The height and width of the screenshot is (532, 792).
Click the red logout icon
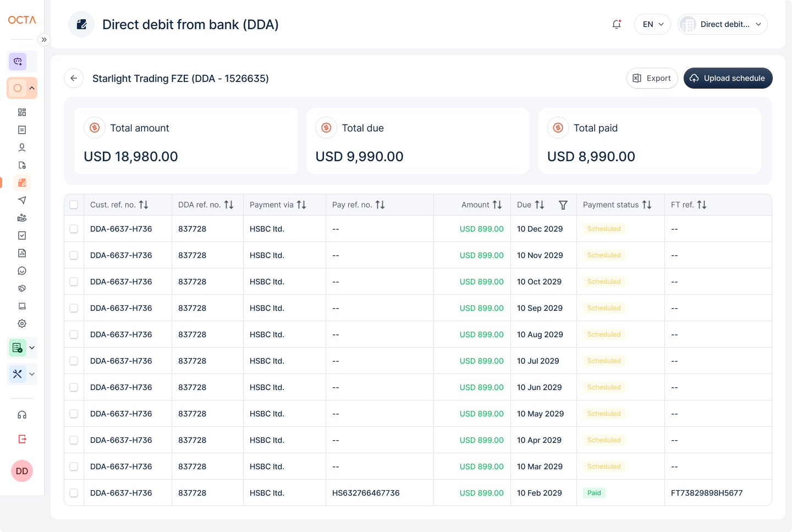point(22,439)
